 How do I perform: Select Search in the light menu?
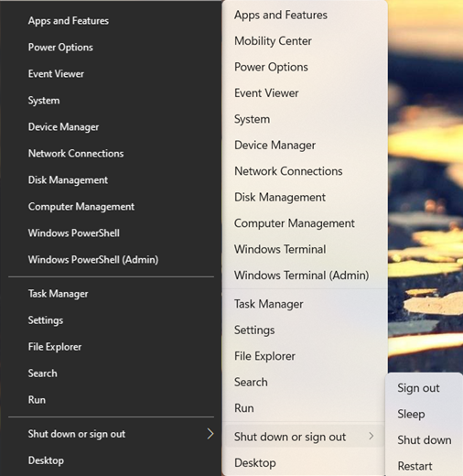point(251,383)
